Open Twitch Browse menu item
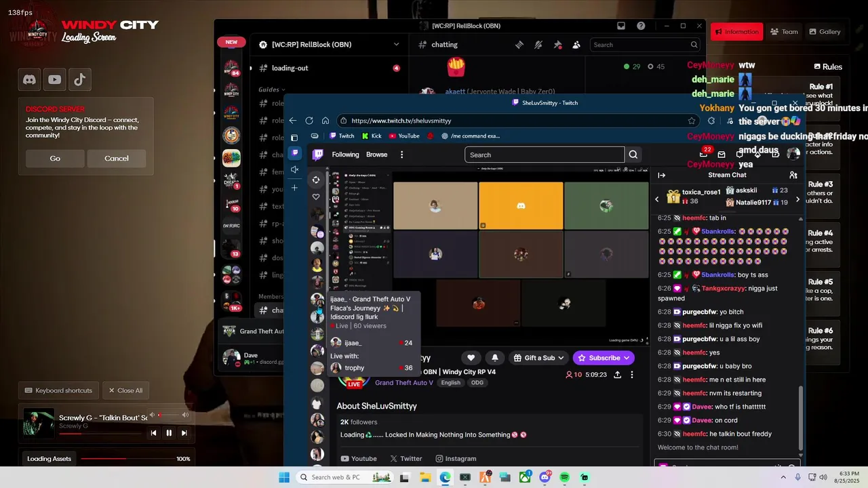 click(376, 155)
